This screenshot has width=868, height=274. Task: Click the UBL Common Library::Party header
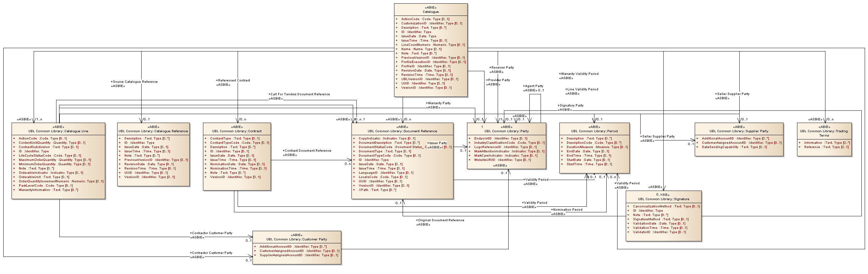(506, 131)
